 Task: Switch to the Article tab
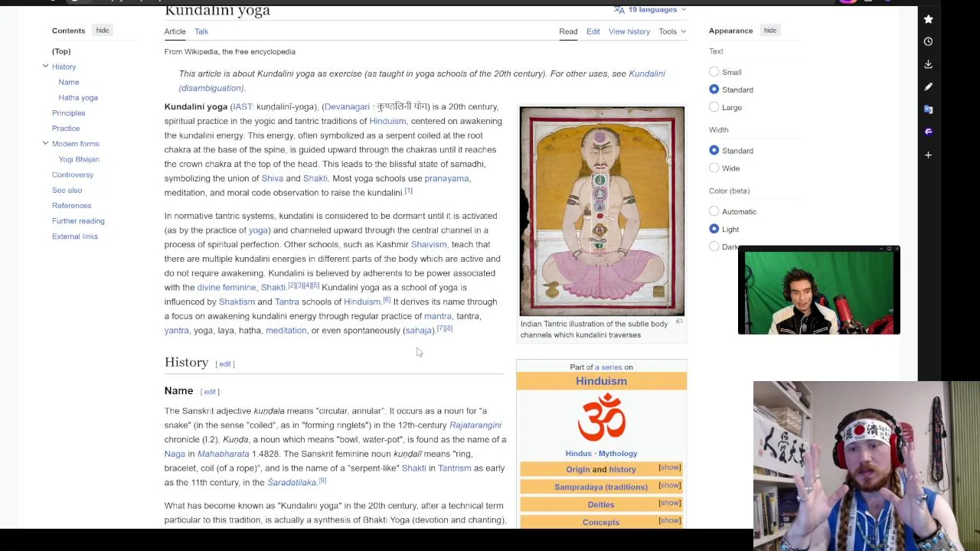[x=175, y=31]
